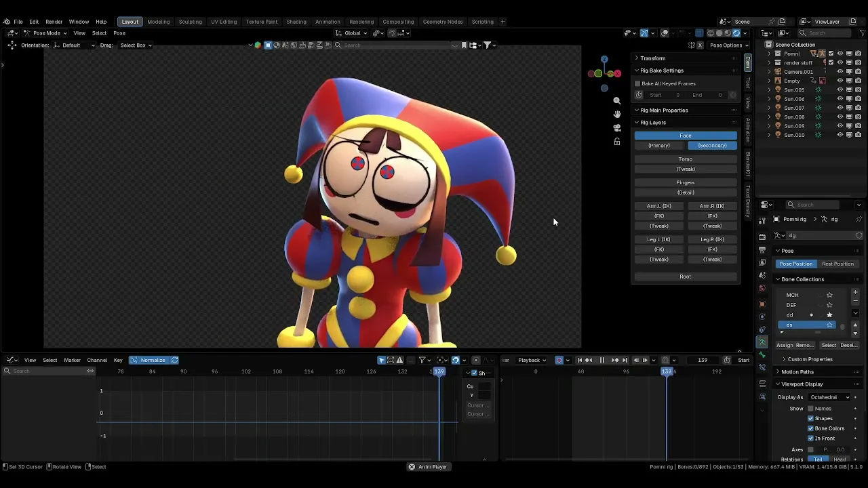Expand the Sun.010 tree item
This screenshot has height=488, width=868.
[x=770, y=135]
